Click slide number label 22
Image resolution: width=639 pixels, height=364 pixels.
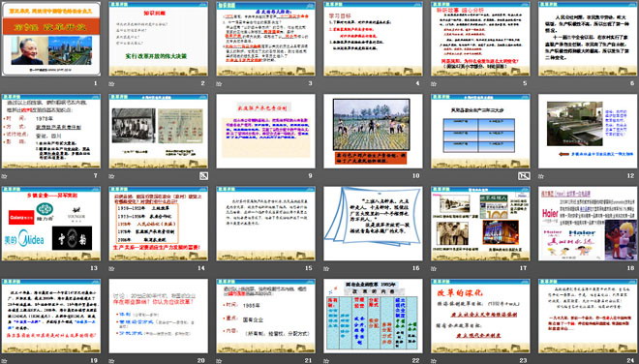(x=415, y=360)
